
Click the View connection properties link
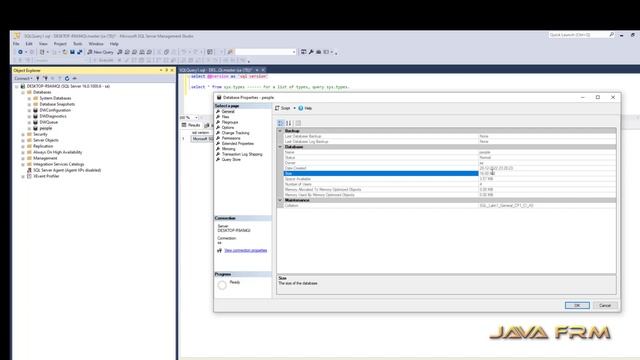(x=246, y=251)
